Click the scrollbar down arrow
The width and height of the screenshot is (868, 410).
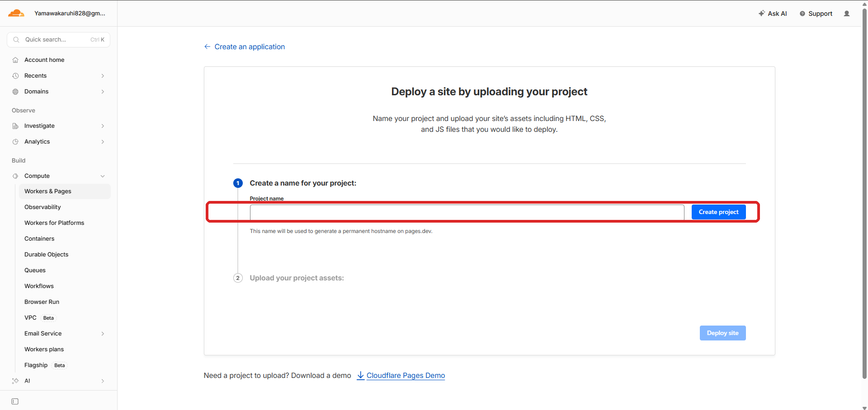click(864, 407)
